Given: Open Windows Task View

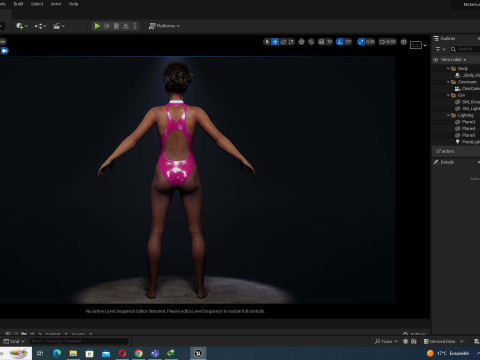Looking at the screenshot, I should (x=40, y=353).
